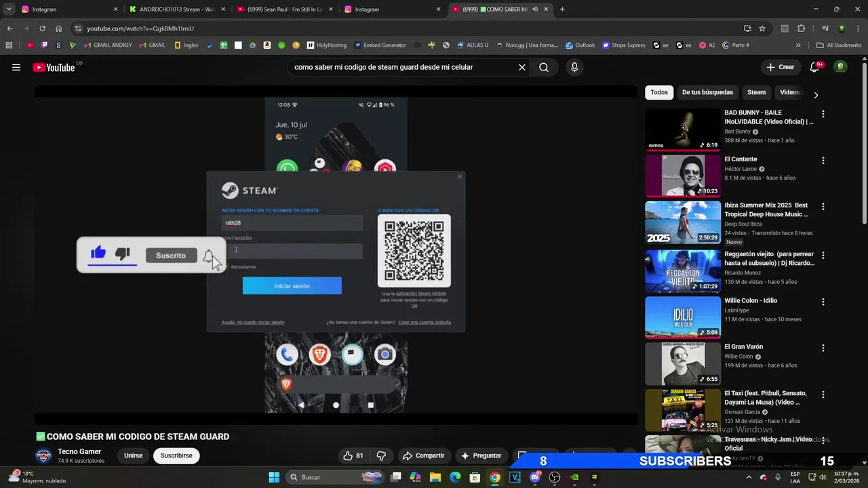Open File Explorer from taskbar
This screenshot has height=488, width=868.
435,477
